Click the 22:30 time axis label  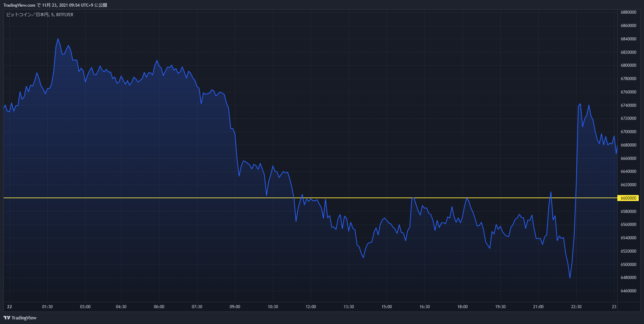576,307
